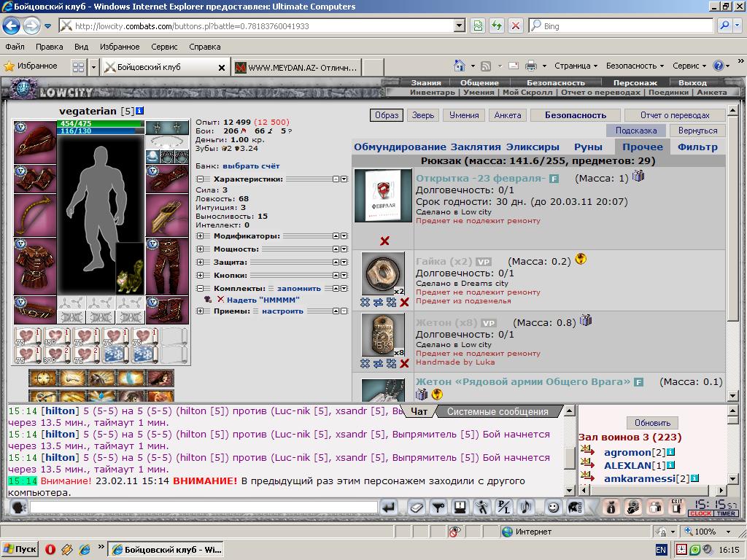Collapse the Характеристики section
The image size is (747, 560).
click(200, 179)
